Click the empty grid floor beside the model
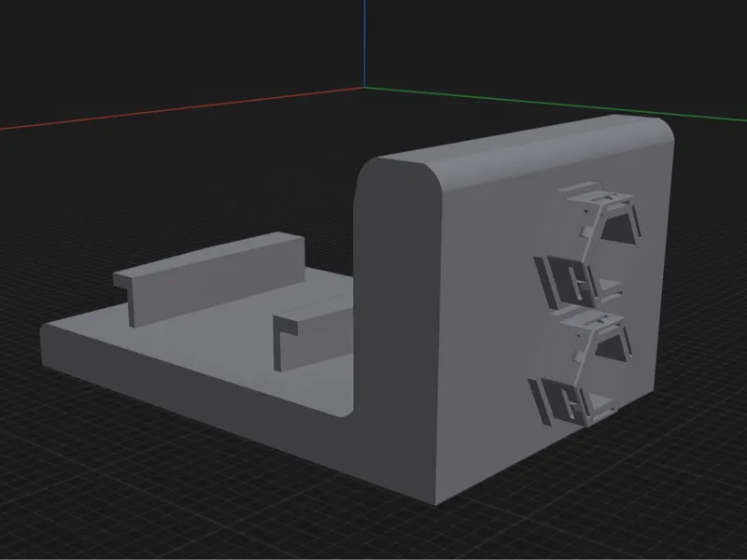747x560 pixels. click(x=143, y=476)
